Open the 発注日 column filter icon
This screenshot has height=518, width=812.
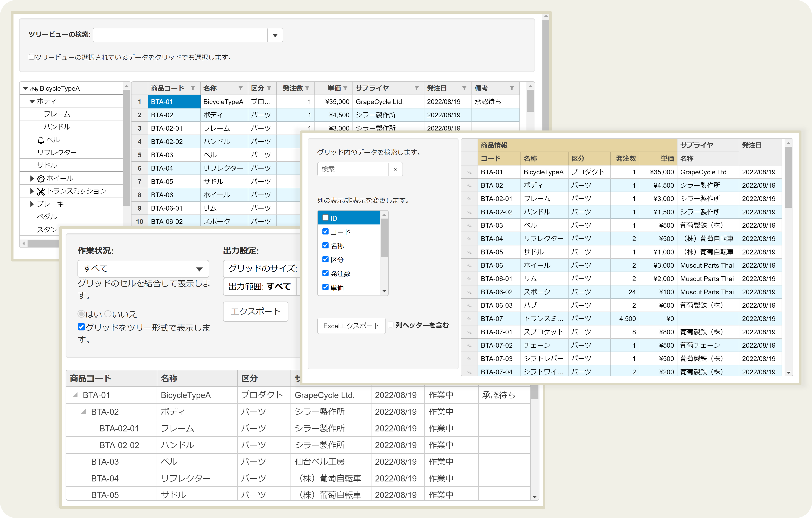point(464,88)
